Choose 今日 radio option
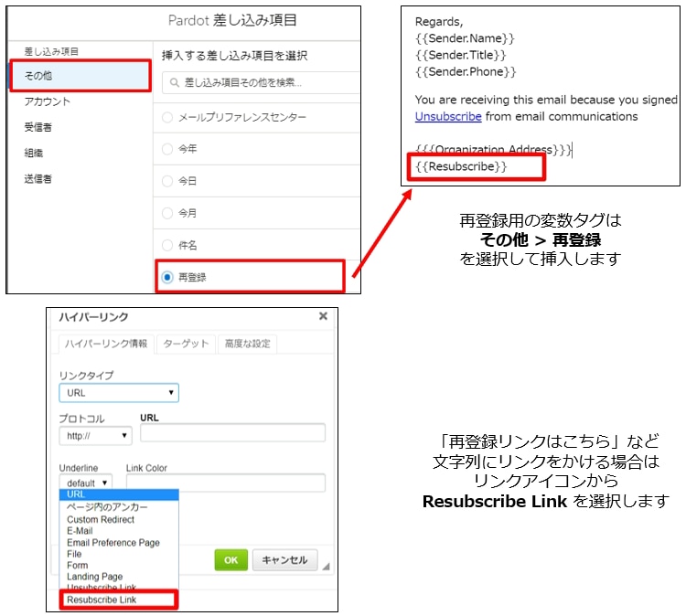 pyautogui.click(x=167, y=181)
